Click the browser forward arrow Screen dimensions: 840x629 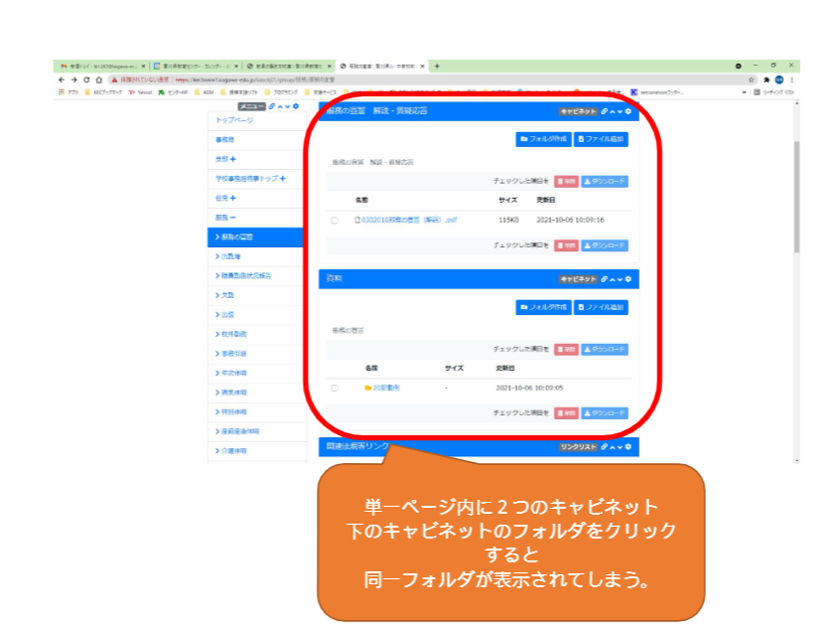point(73,79)
